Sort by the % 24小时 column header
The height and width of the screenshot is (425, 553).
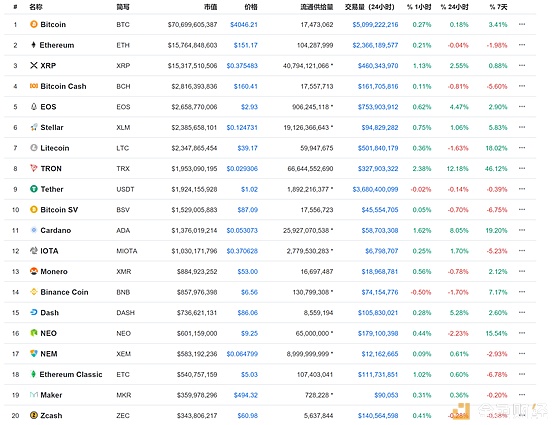[x=454, y=7]
